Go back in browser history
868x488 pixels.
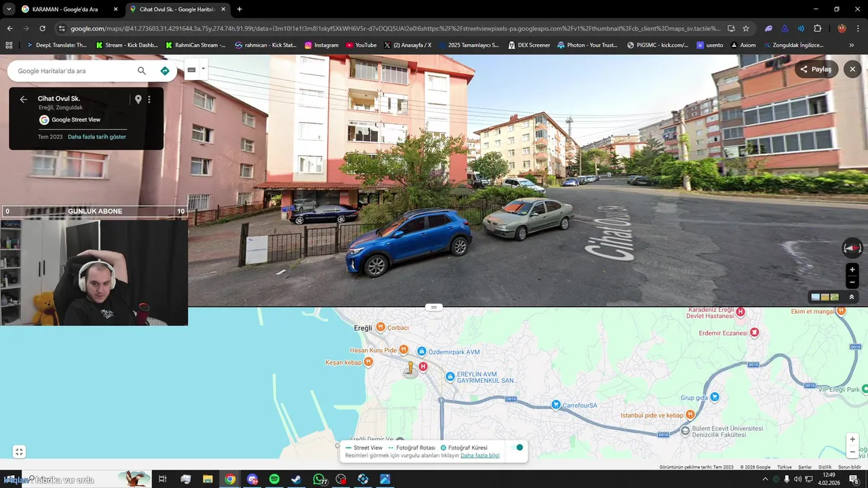[x=9, y=28]
